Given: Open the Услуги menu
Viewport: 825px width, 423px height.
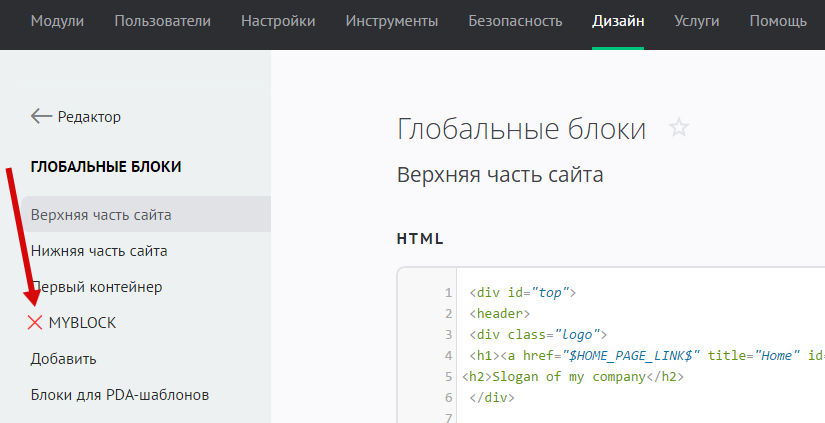Looking at the screenshot, I should [x=696, y=21].
